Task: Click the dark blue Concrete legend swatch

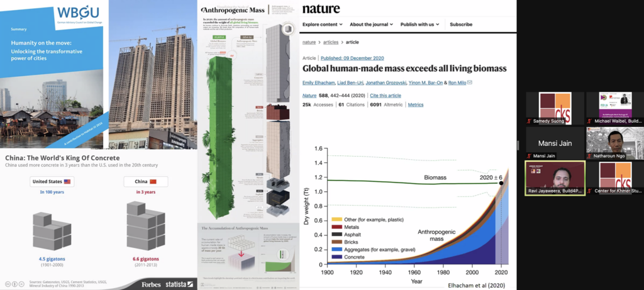Action: click(x=337, y=257)
